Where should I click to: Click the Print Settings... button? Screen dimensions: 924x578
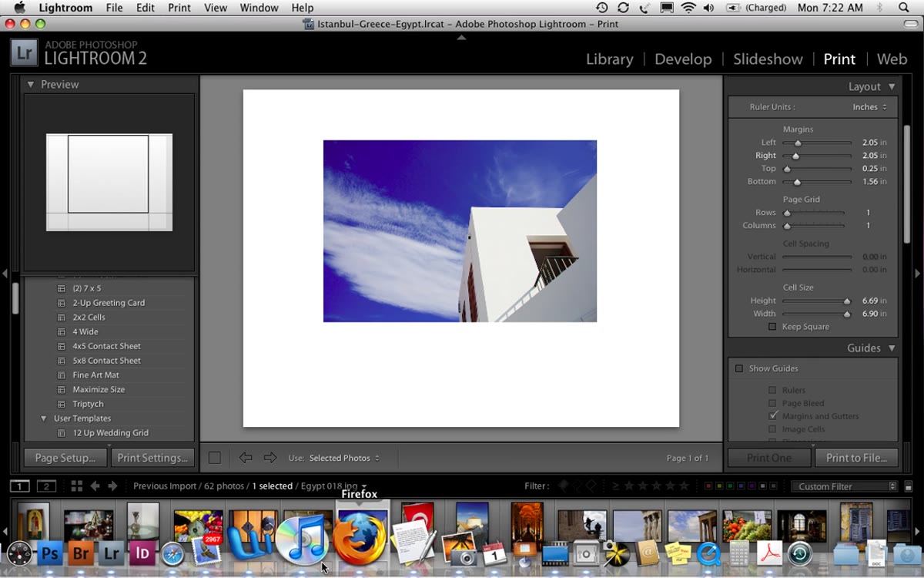152,458
